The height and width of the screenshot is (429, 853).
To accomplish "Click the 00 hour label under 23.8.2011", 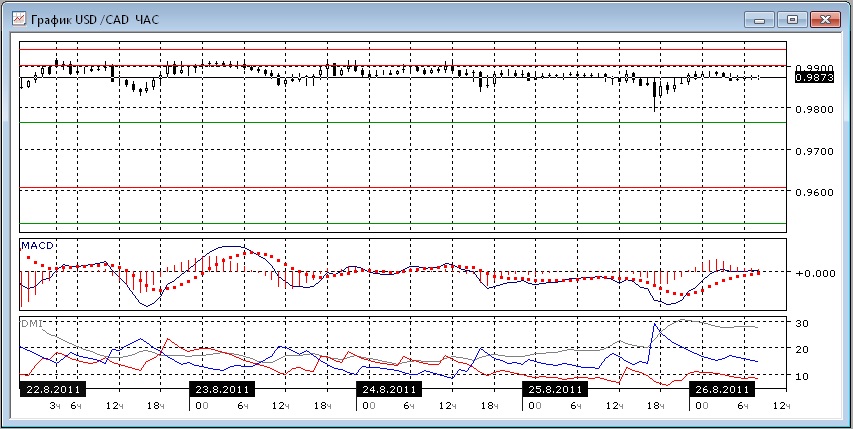I will pyautogui.click(x=201, y=406).
